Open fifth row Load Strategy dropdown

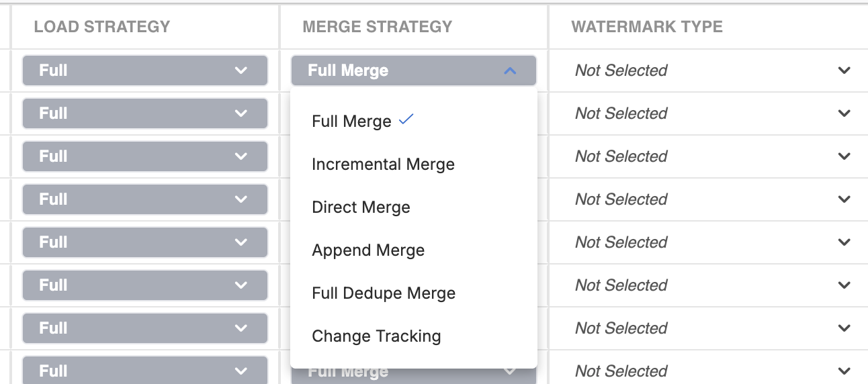[144, 242]
